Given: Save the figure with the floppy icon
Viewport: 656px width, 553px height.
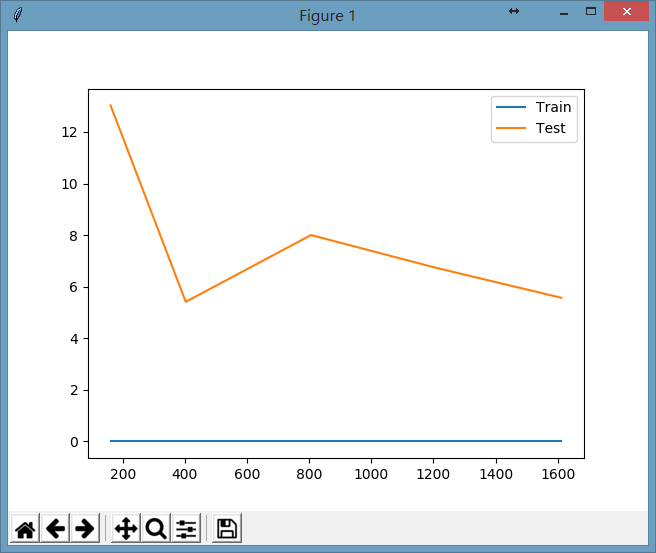Looking at the screenshot, I should click(x=227, y=528).
